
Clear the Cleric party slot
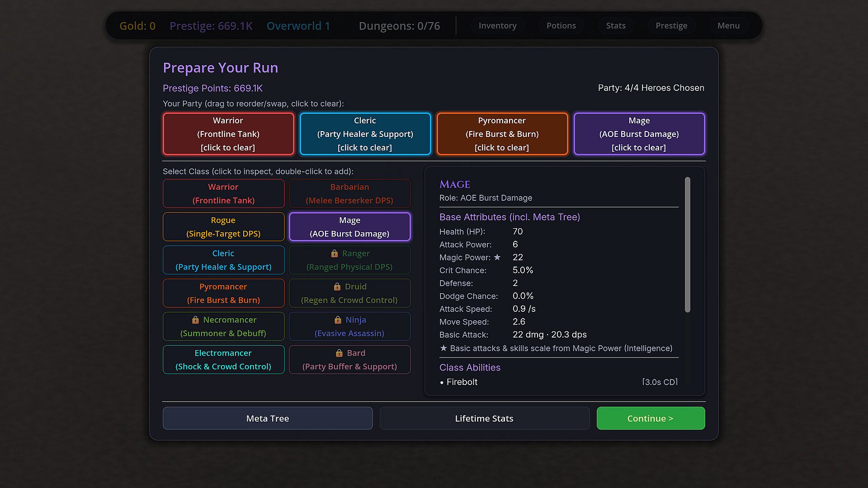(365, 134)
